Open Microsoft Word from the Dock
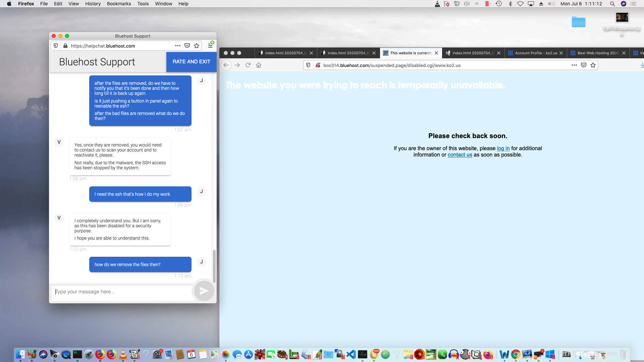Screen dimensions: 644x362 [x=504, y=354]
